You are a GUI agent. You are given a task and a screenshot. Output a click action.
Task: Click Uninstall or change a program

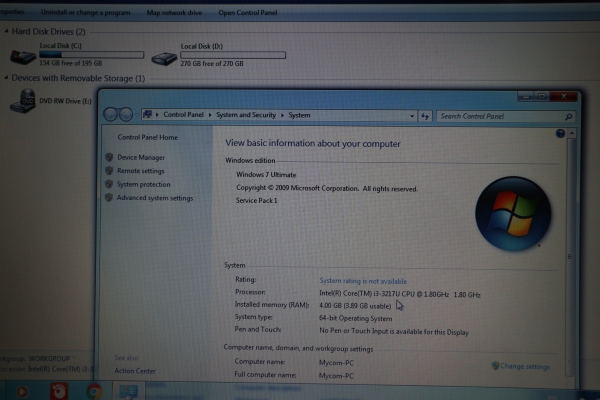85,13
